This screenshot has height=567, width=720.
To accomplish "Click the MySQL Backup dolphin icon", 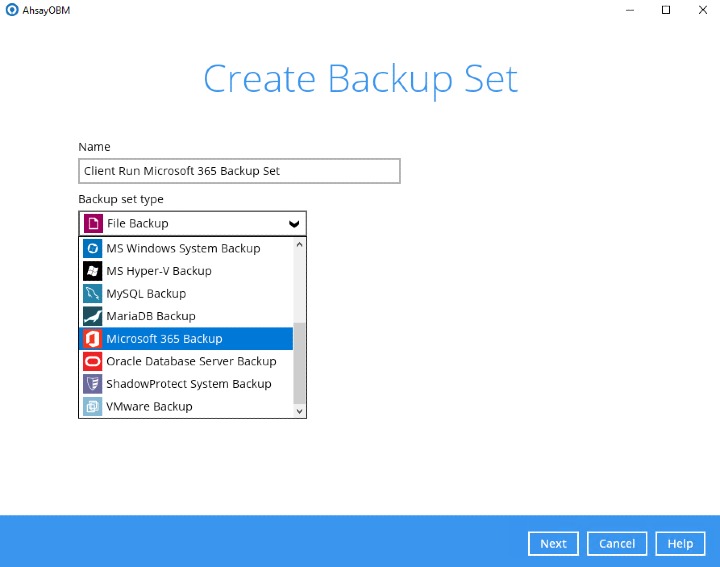I will [x=92, y=294].
